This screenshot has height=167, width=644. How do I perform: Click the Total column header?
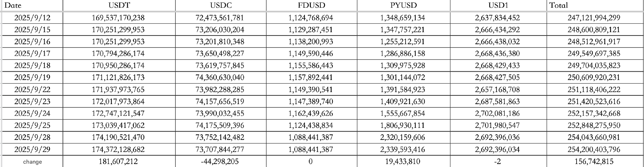(x=559, y=5)
